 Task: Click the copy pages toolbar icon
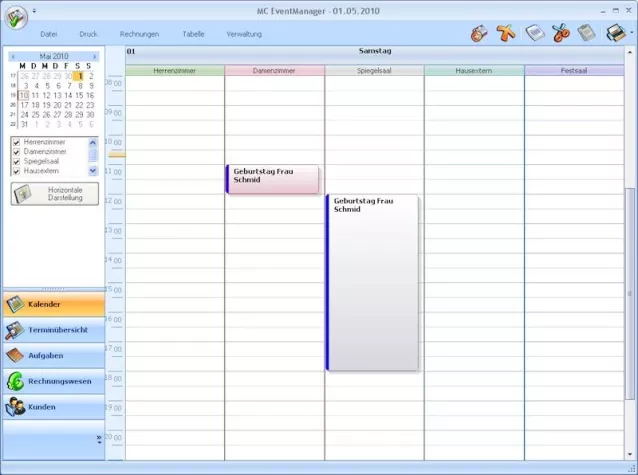534,33
